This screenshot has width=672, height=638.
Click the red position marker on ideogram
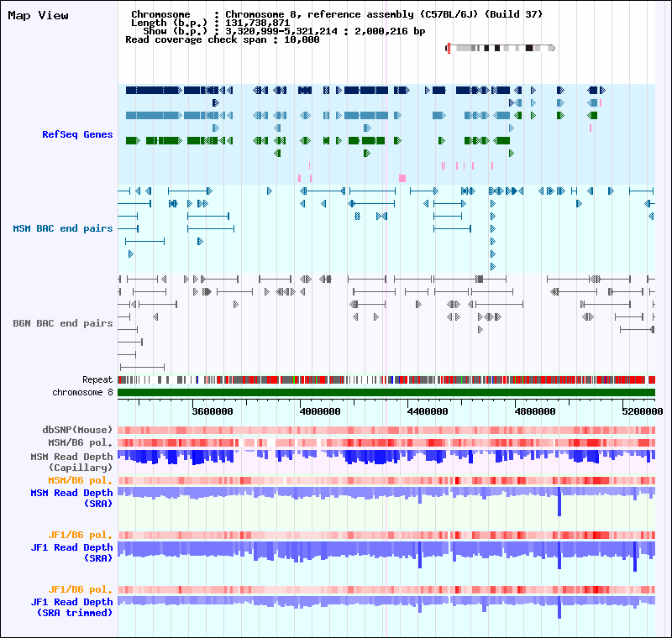(449, 48)
